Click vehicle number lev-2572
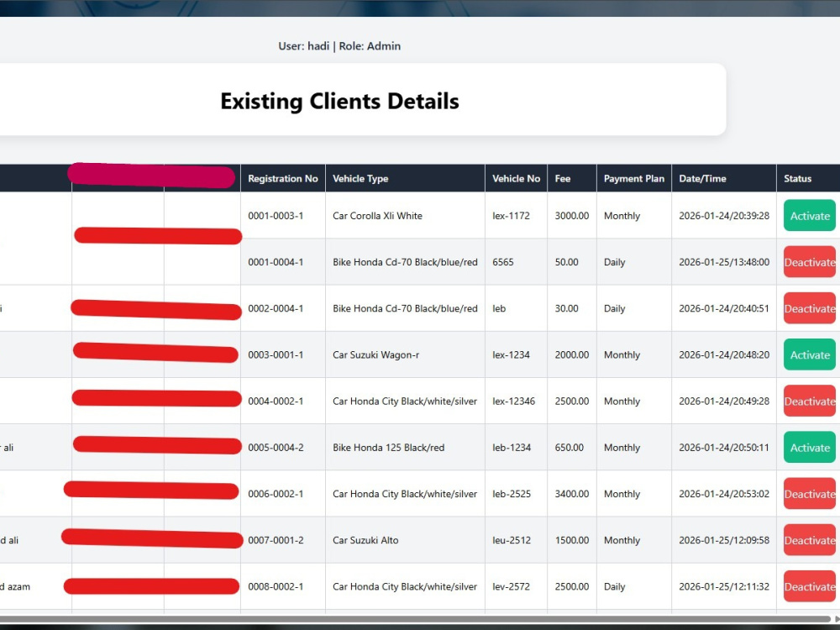Screen dimensions: 840x630 [x=511, y=586]
